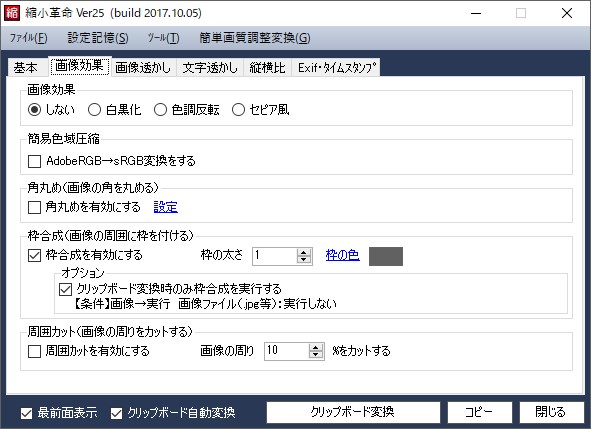Screen dimensions: 591x429
Task: Click the red 縮 app icon in title bar
Action: coord(12,13)
